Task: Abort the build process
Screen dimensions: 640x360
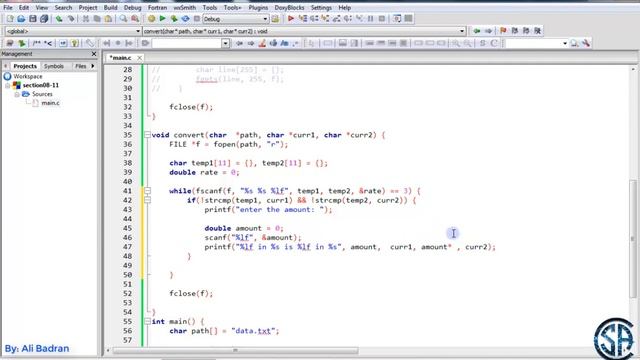Action: coord(197,19)
